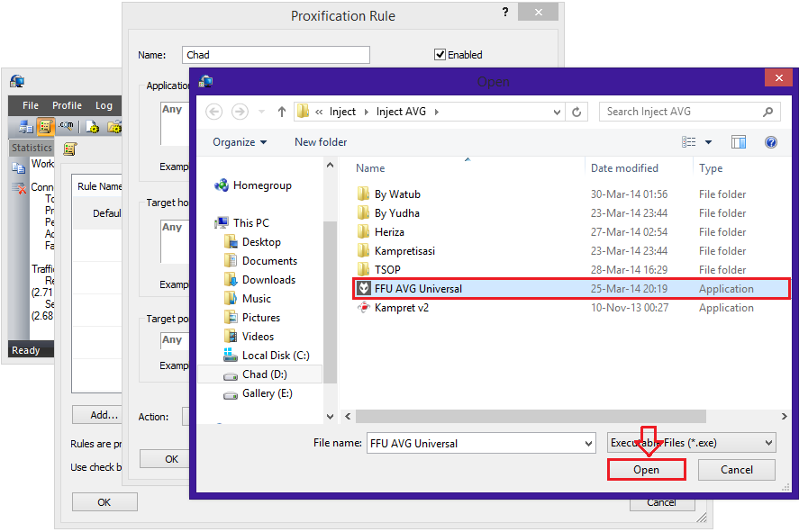Screen dimensions: 799x532
Task: Go back with the Open dialog Back arrow
Action: tap(214, 112)
